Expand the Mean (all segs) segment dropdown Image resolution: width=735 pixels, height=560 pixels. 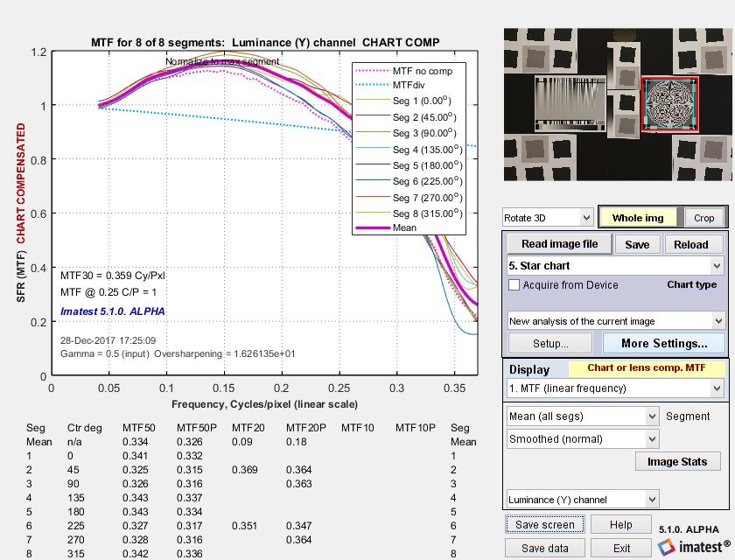(583, 416)
